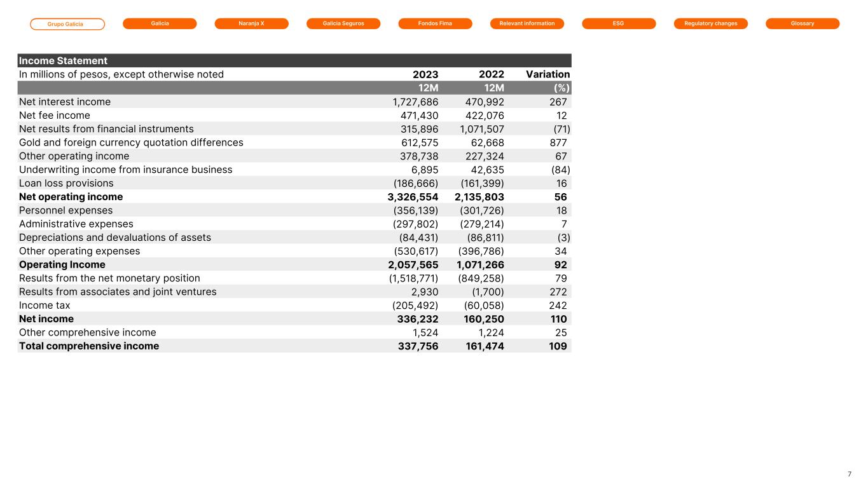Click the Net operating income 2023 value
868x488 pixels.
413,197
